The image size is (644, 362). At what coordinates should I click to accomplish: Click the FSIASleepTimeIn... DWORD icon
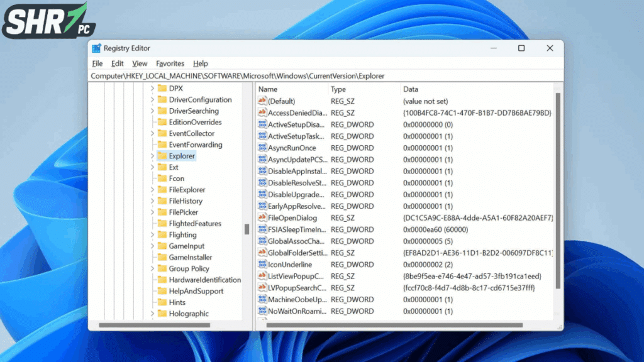pos(262,229)
